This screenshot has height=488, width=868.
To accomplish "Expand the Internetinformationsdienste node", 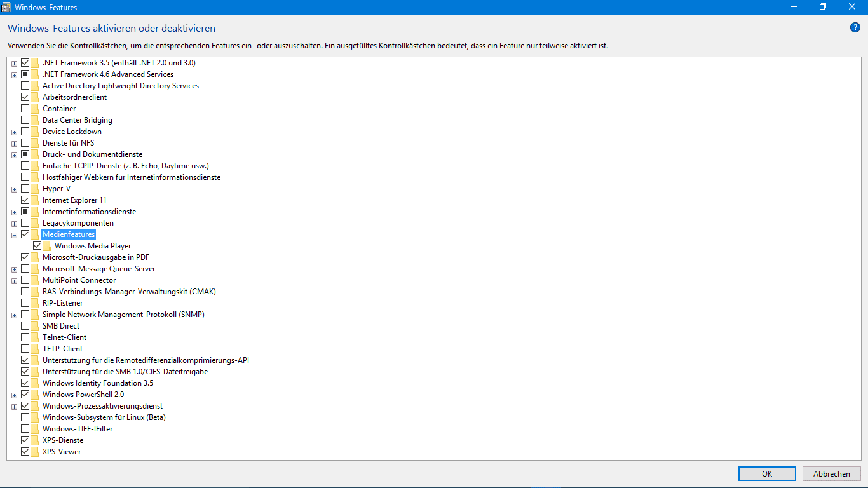I will [14, 212].
